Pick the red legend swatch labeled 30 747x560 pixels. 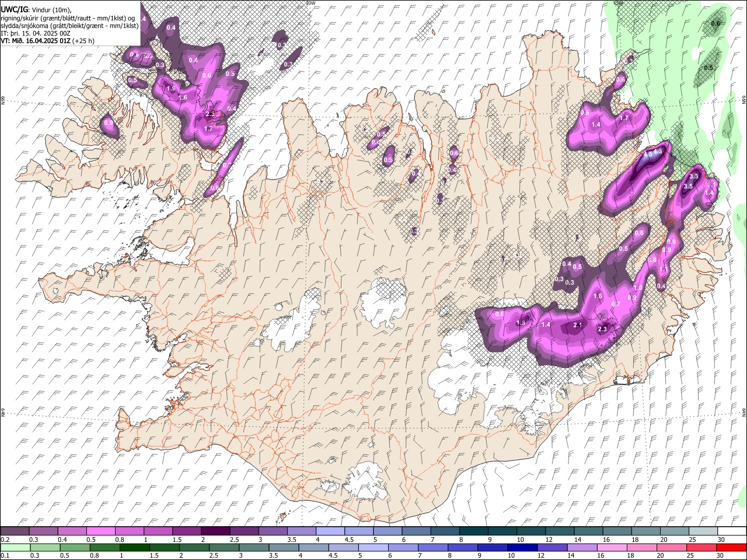point(731,548)
